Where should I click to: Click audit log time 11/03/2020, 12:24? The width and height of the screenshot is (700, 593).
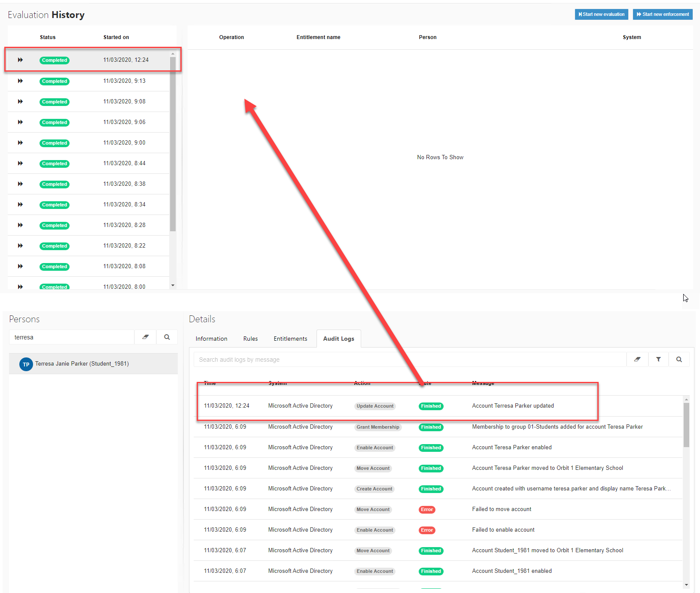click(x=227, y=406)
